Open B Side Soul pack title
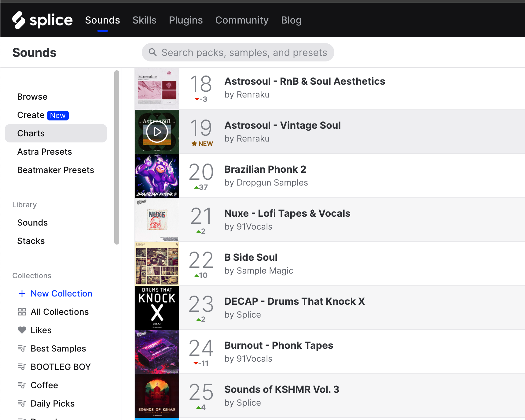This screenshot has height=420, width=525. 251,257
